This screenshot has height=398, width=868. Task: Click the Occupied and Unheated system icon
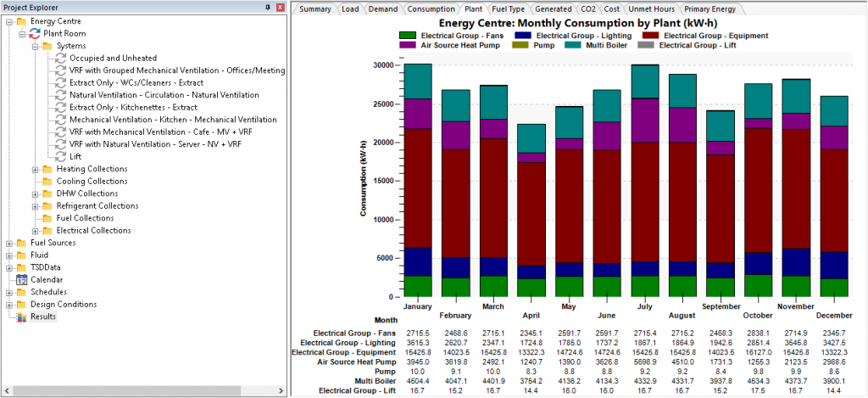click(x=60, y=58)
